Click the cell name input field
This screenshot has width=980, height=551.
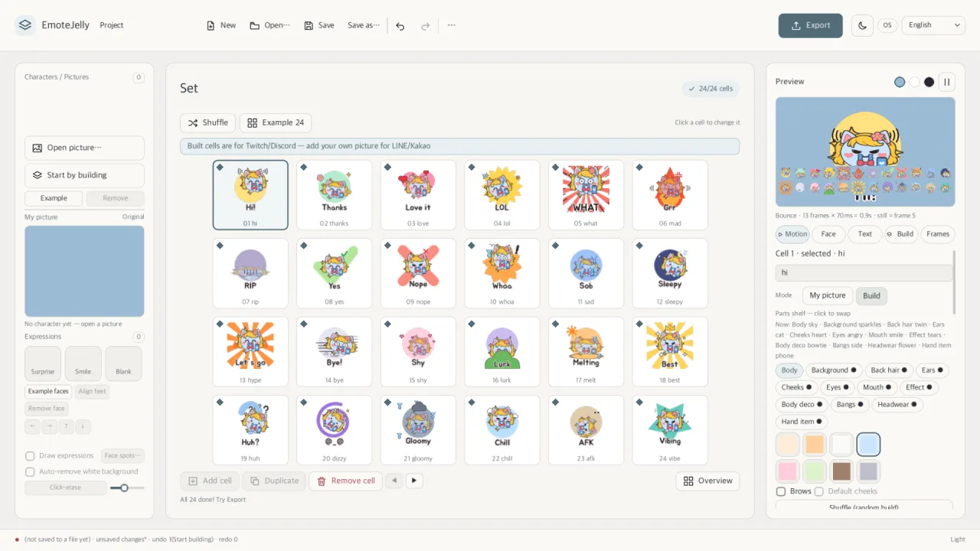coord(864,272)
